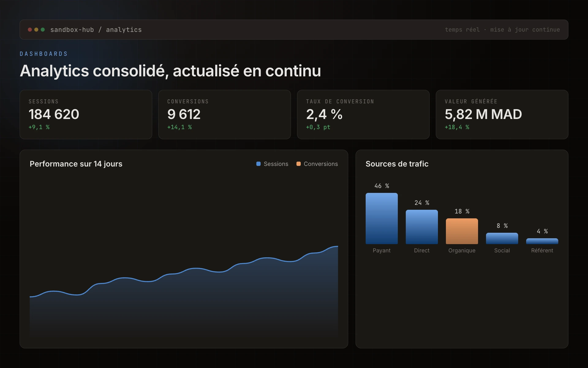Click the Référent axis label
The width and height of the screenshot is (588, 368).
point(542,251)
